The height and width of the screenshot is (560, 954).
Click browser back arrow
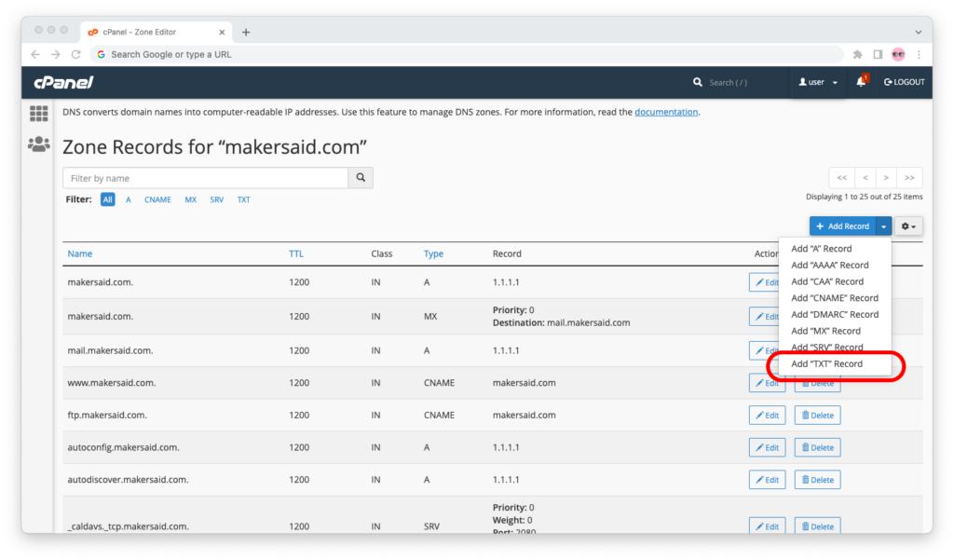[35, 54]
